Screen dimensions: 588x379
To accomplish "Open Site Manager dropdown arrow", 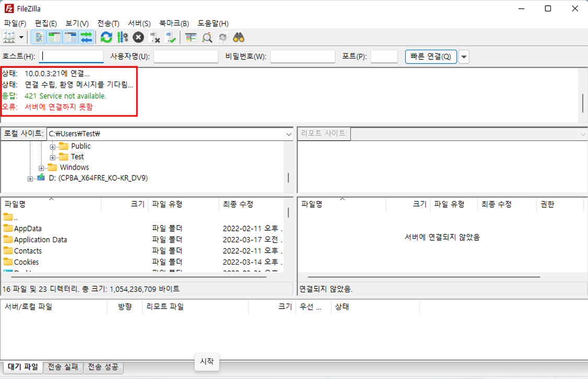I will [21, 38].
